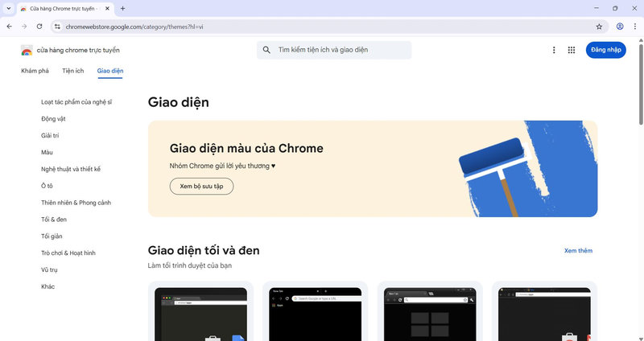Open the Động vật category
Screen dimensions: 644x341
pyautogui.click(x=53, y=119)
